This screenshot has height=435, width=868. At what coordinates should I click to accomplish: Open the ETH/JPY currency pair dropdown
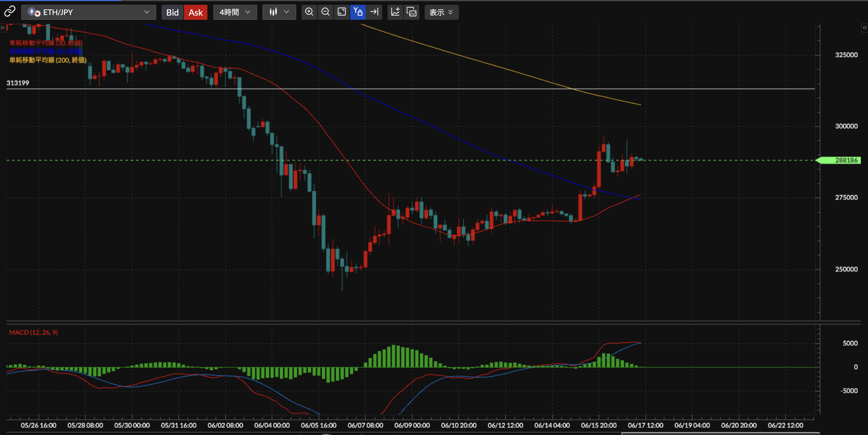89,12
